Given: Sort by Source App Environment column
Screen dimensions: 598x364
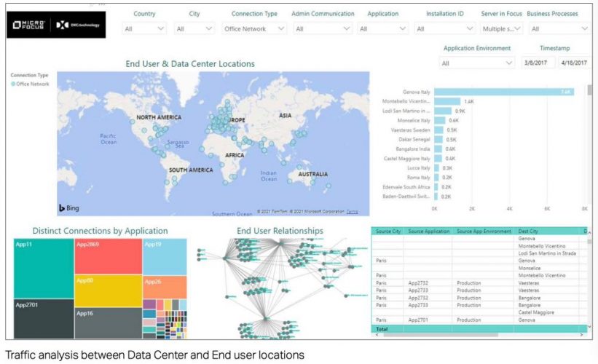Looking at the screenshot, I should click(484, 231).
